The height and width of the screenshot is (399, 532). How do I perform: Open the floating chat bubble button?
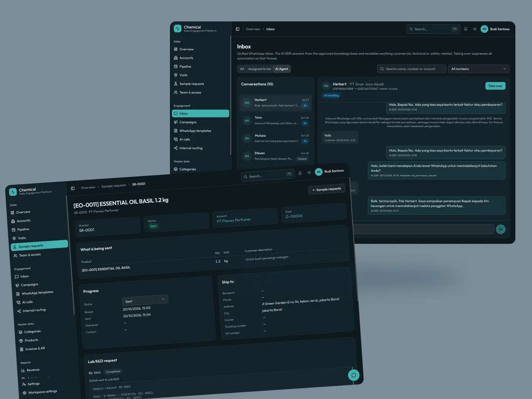(x=354, y=375)
